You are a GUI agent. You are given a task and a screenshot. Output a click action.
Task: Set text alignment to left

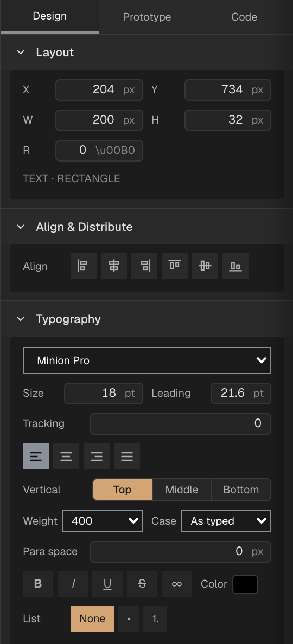[36, 456]
